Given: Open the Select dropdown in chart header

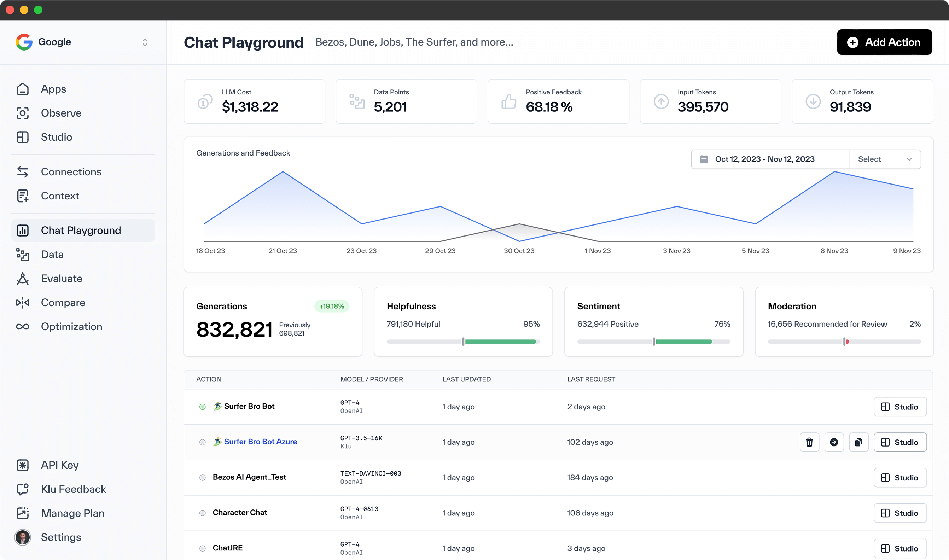Looking at the screenshot, I should coord(885,159).
